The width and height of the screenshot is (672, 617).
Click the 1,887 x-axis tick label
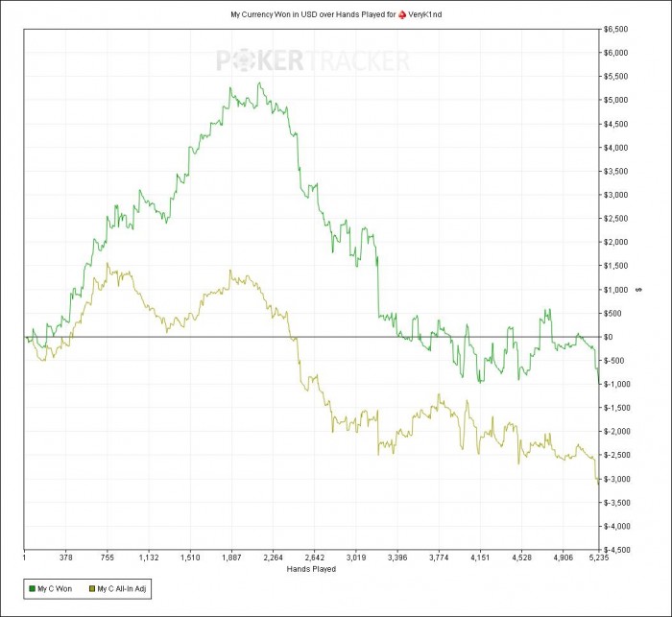point(232,558)
